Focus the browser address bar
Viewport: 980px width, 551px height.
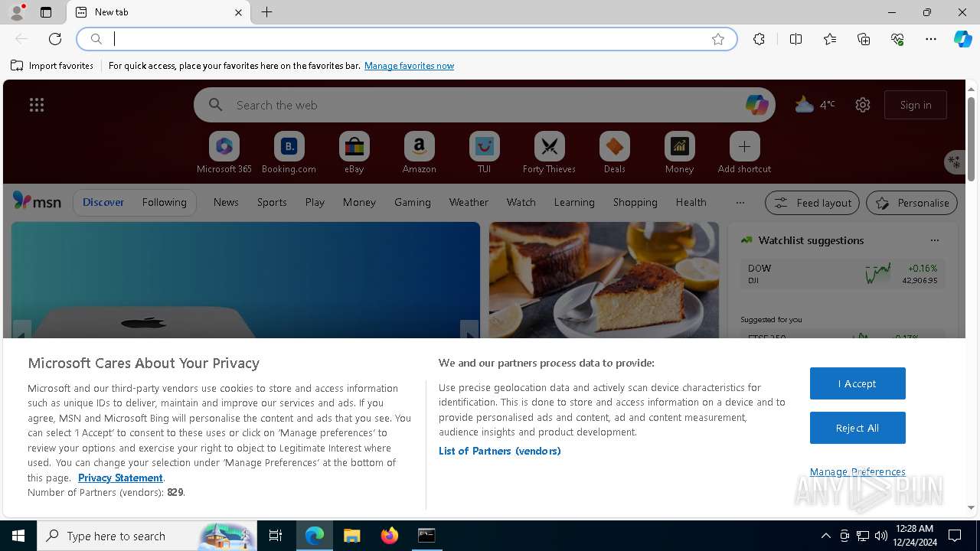click(406, 39)
